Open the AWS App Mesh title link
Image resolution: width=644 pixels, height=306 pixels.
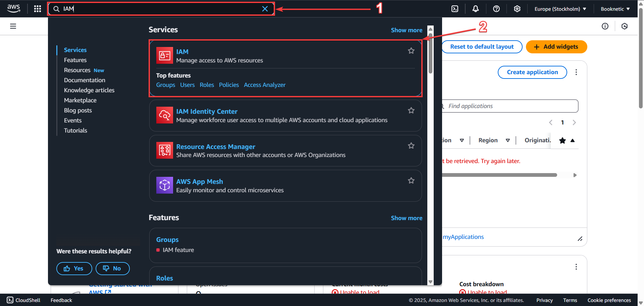coord(200,182)
